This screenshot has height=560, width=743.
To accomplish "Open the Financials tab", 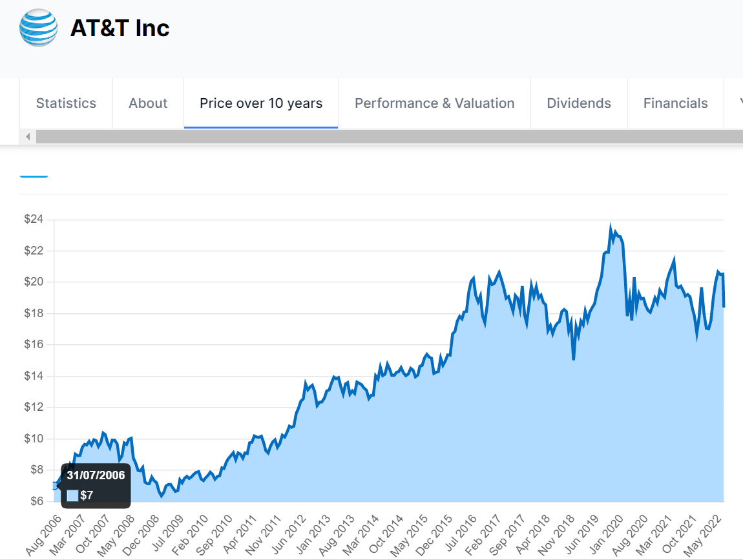I will pos(676,103).
